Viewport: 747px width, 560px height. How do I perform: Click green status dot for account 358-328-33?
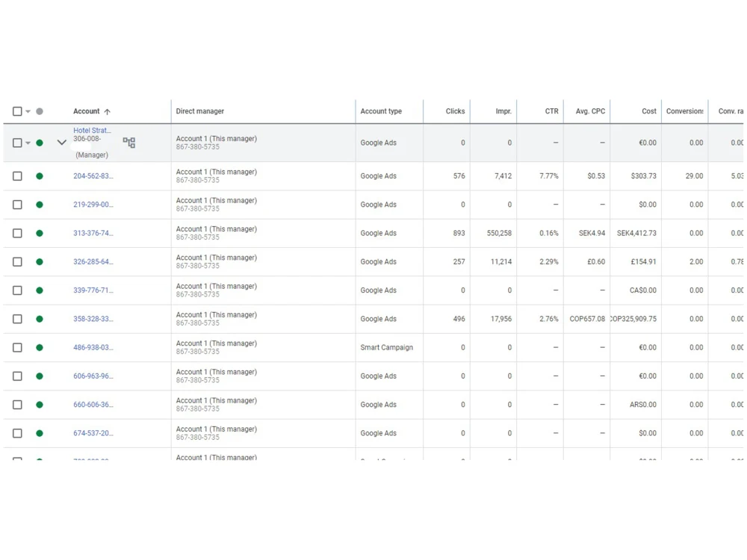[40, 319]
